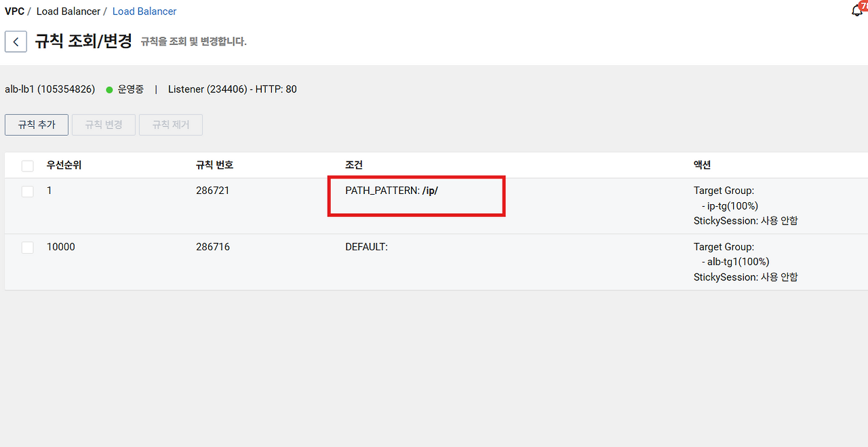
Task: Go to VPC breadcrumb
Action: tap(14, 12)
